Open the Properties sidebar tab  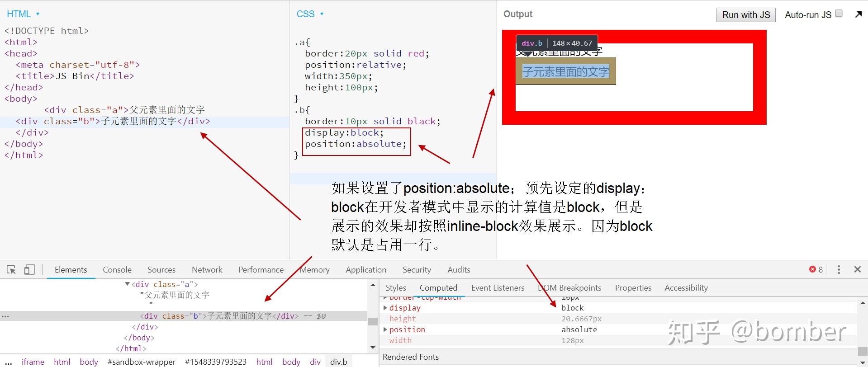click(633, 288)
